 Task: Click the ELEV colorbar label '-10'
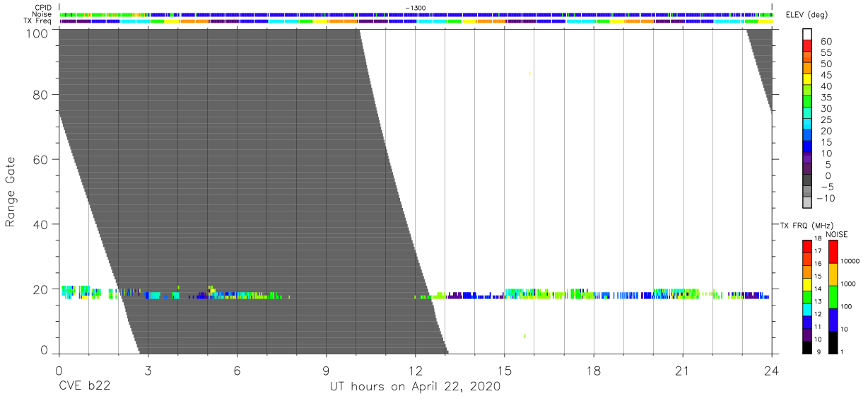pos(826,198)
